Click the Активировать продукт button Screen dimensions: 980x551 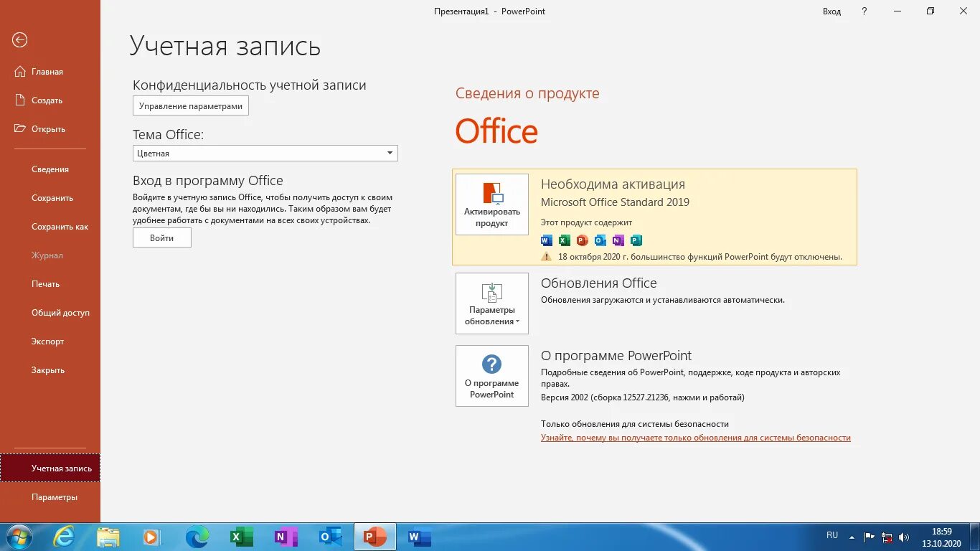pos(492,204)
